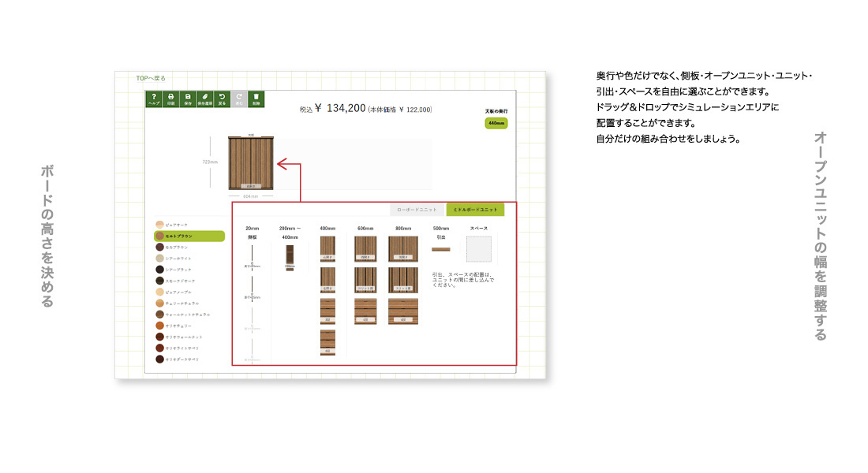Pick the スペース dashed placeholder box

coord(479,249)
